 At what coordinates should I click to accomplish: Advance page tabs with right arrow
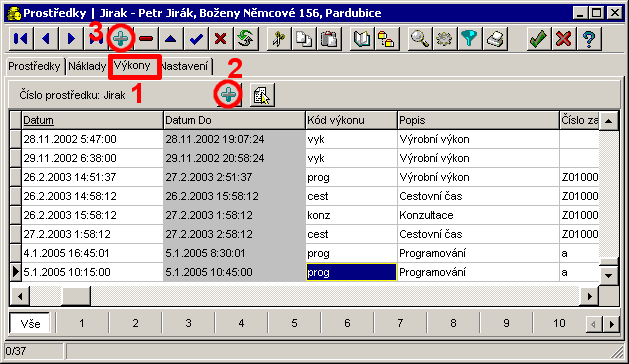(x=612, y=324)
